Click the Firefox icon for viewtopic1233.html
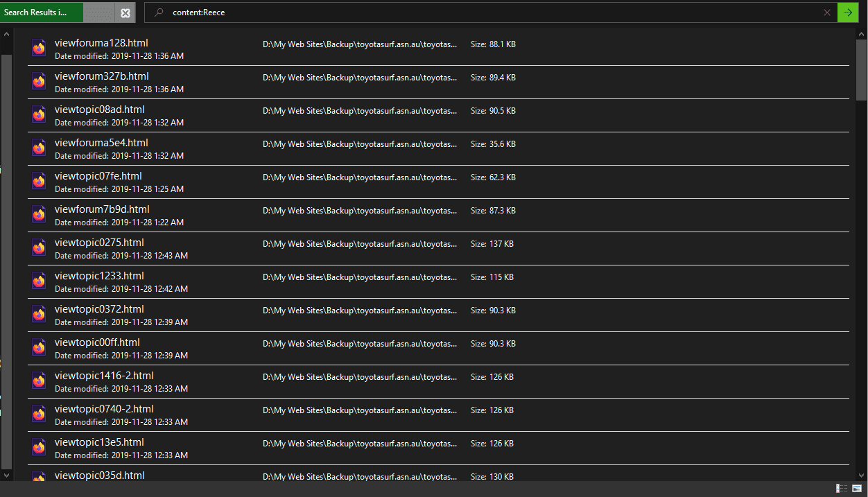 [39, 281]
